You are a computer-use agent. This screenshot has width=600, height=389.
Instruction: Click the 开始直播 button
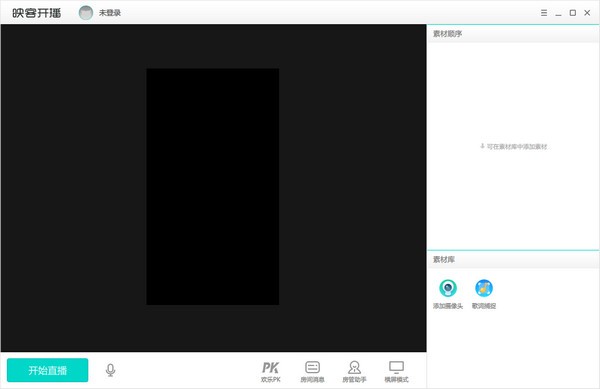47,370
